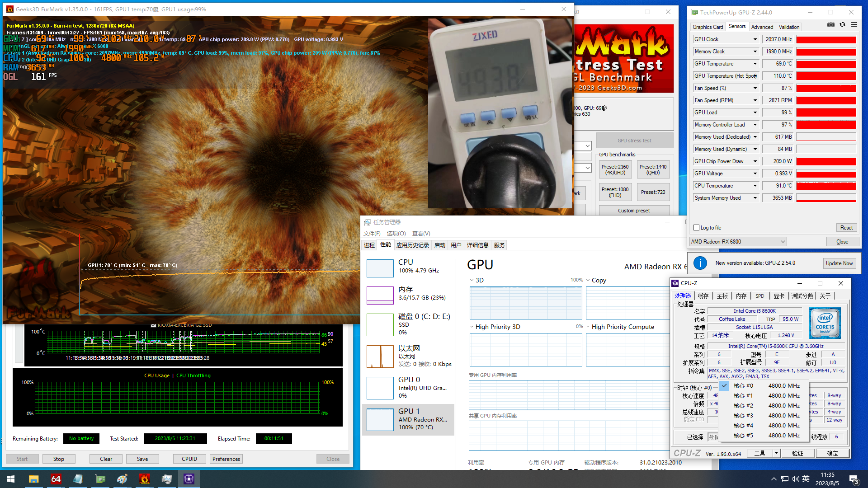Switch to 进程 tab in Task Manager
The image size is (868, 488).
coord(369,245)
